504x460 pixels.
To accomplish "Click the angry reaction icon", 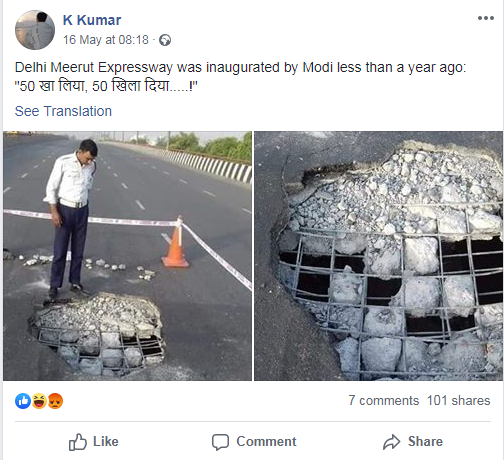I will (55, 401).
